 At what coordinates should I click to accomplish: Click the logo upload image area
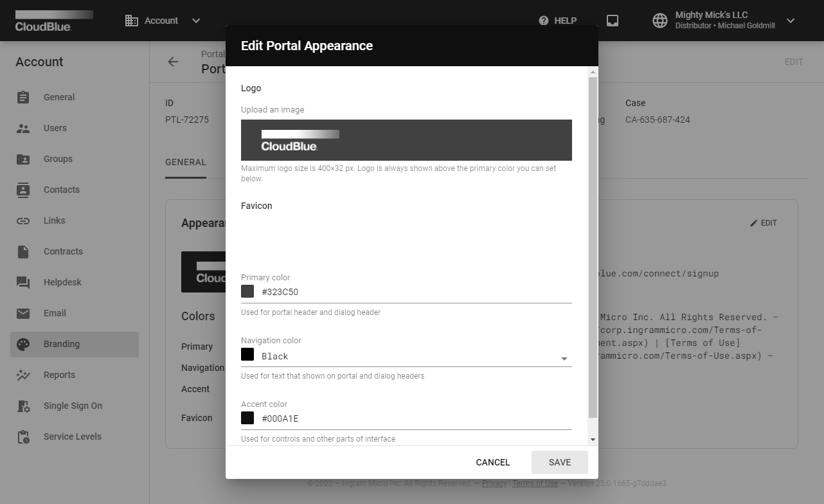(x=406, y=140)
